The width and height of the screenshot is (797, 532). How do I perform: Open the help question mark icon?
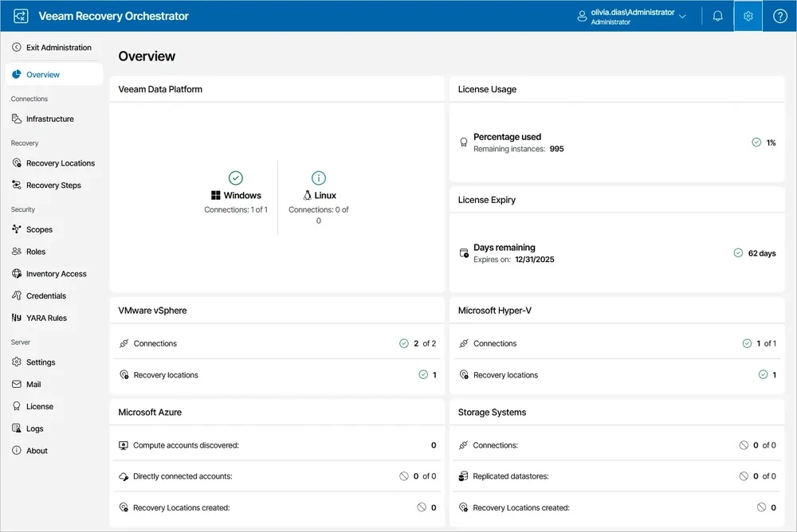pyautogui.click(x=779, y=16)
